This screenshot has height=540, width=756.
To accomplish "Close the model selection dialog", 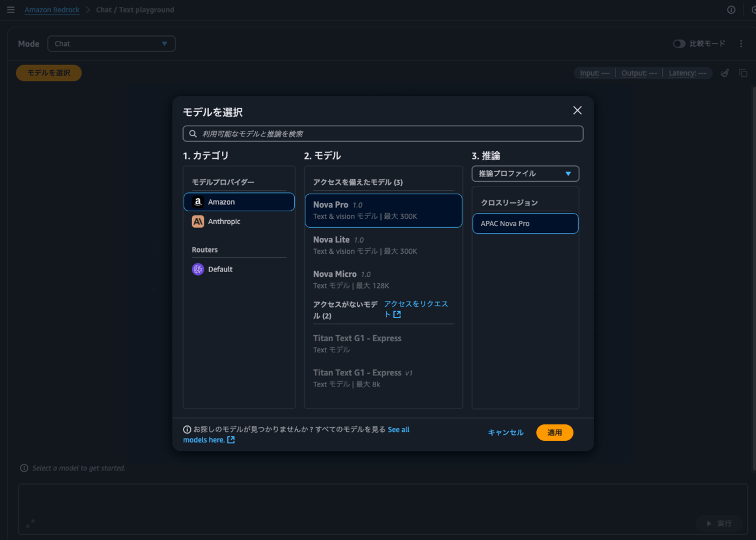I will tap(578, 110).
